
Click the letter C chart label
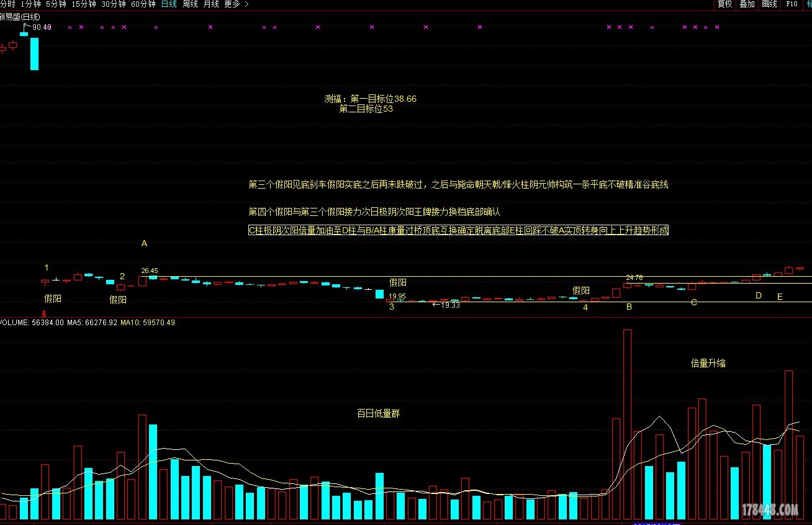pos(694,302)
